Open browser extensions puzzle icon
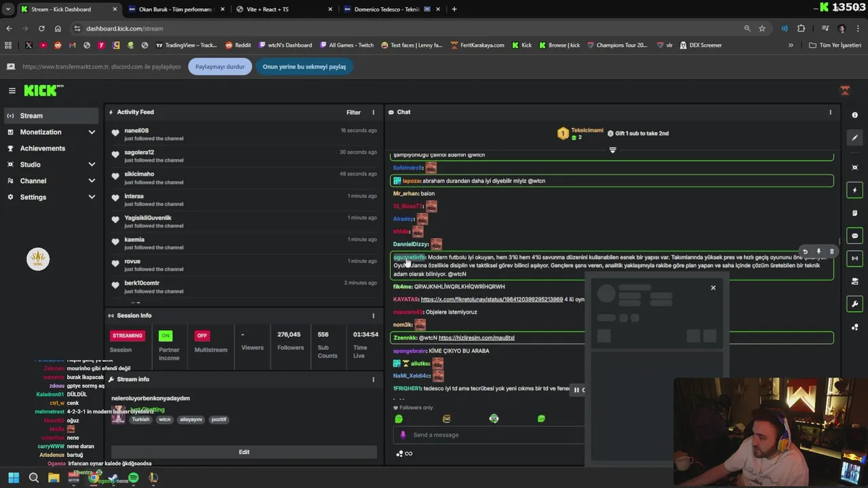 802,28
